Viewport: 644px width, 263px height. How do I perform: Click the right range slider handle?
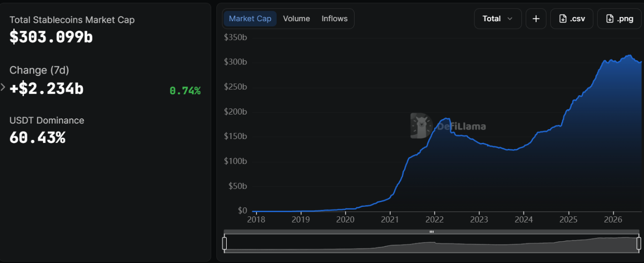(x=639, y=243)
